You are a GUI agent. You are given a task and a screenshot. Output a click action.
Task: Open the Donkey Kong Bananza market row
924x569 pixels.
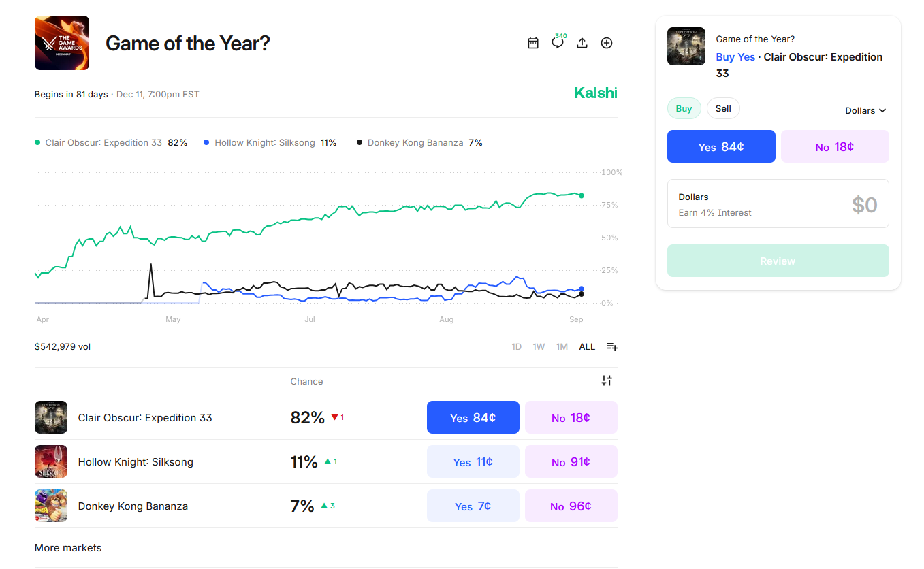click(x=133, y=506)
